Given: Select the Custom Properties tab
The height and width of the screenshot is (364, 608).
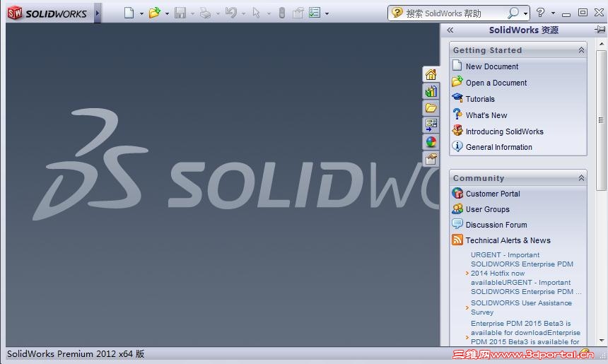Looking at the screenshot, I should click(431, 159).
